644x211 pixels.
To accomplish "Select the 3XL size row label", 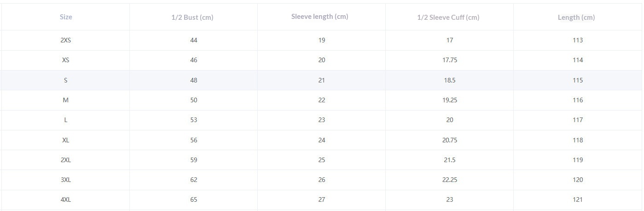I will 66,180.
